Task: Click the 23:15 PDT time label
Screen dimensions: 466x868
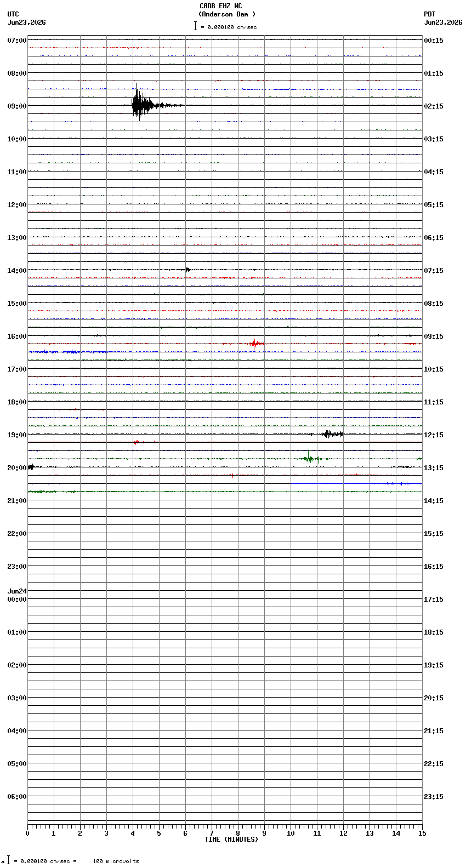Action: click(434, 797)
